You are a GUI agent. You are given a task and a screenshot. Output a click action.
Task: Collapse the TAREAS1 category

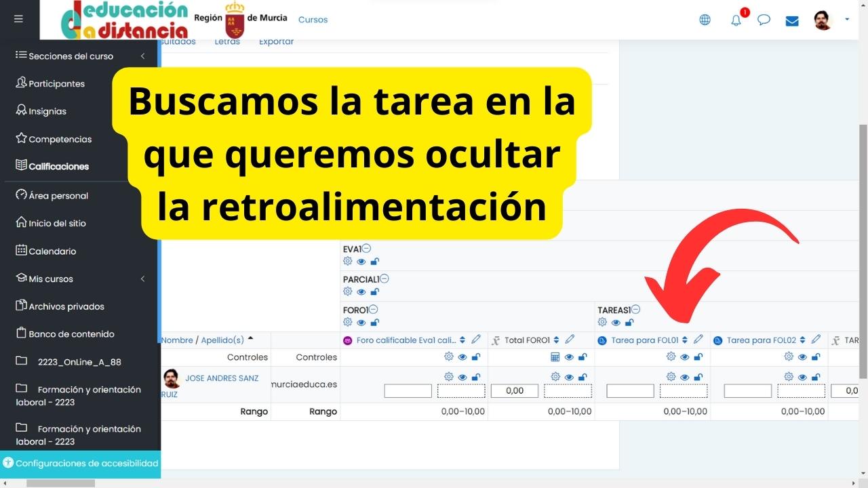pyautogui.click(x=635, y=310)
